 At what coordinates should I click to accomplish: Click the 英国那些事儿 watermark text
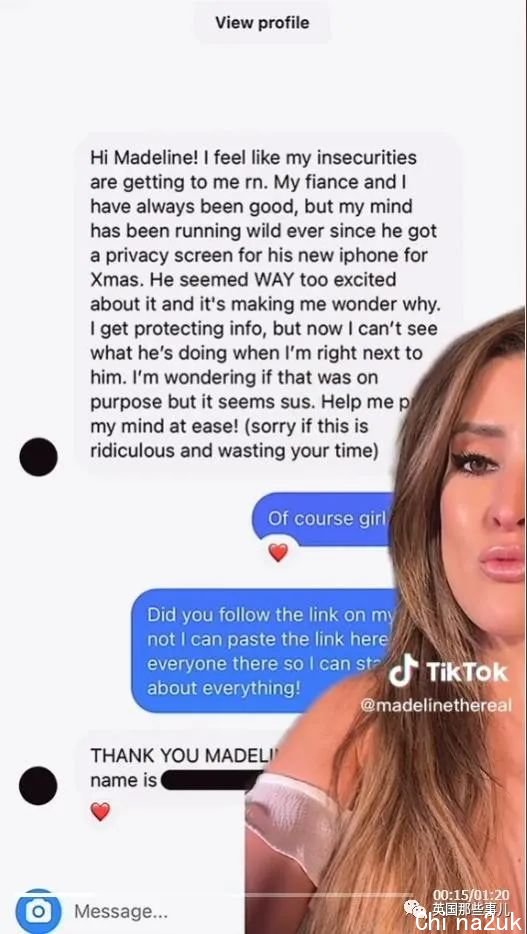469,910
